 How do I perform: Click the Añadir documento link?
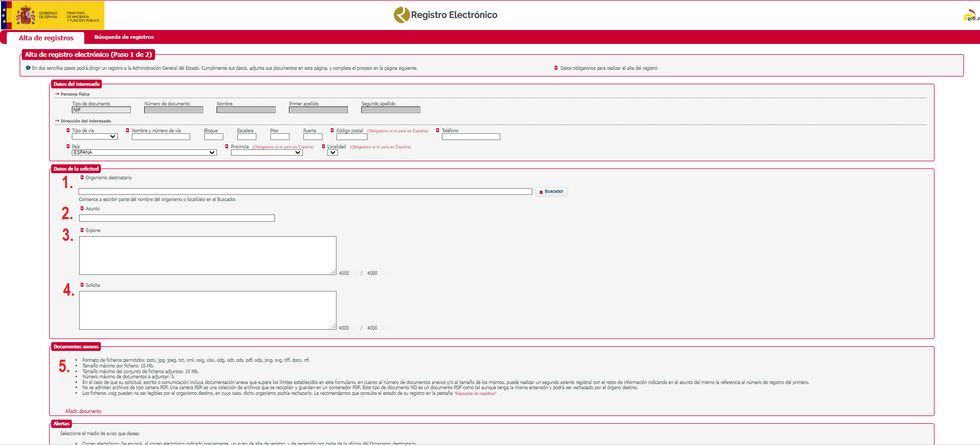(x=83, y=411)
